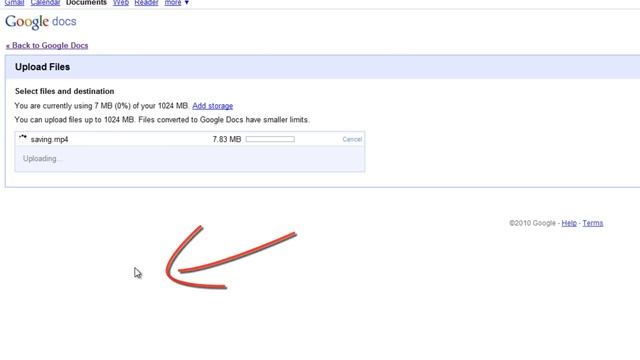Screen dimensions: 640x360
Task: Expand the 'more' dropdown in top bar
Action: pos(176,2)
